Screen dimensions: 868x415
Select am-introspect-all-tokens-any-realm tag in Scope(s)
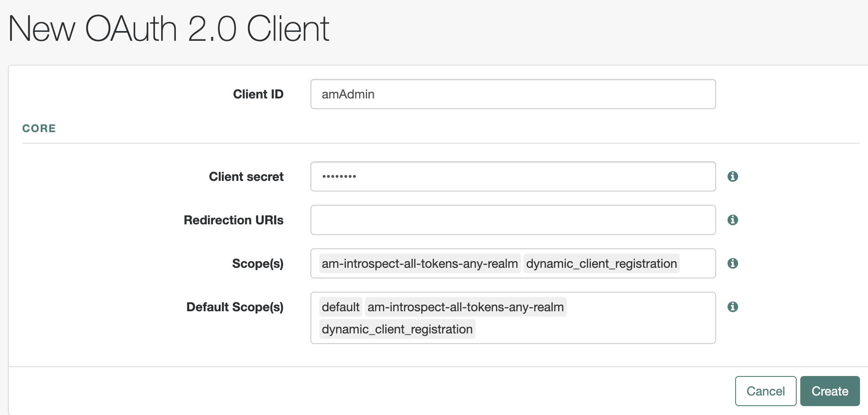419,263
